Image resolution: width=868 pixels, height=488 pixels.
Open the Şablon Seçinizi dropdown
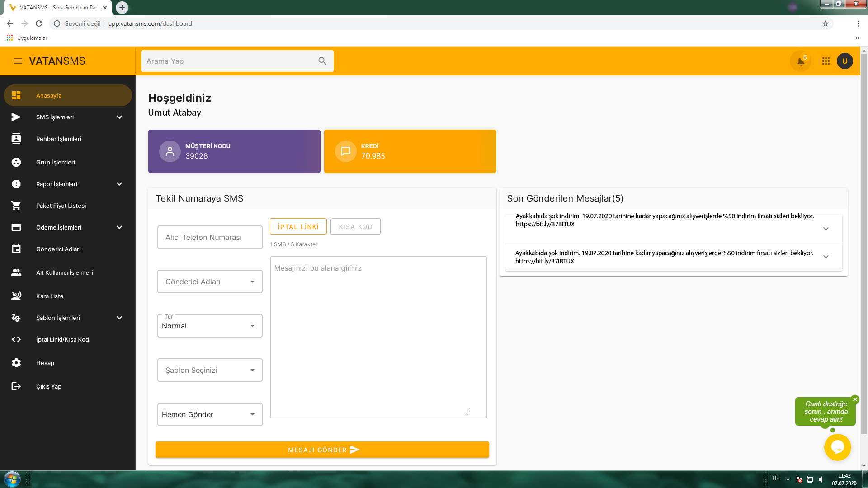click(210, 370)
